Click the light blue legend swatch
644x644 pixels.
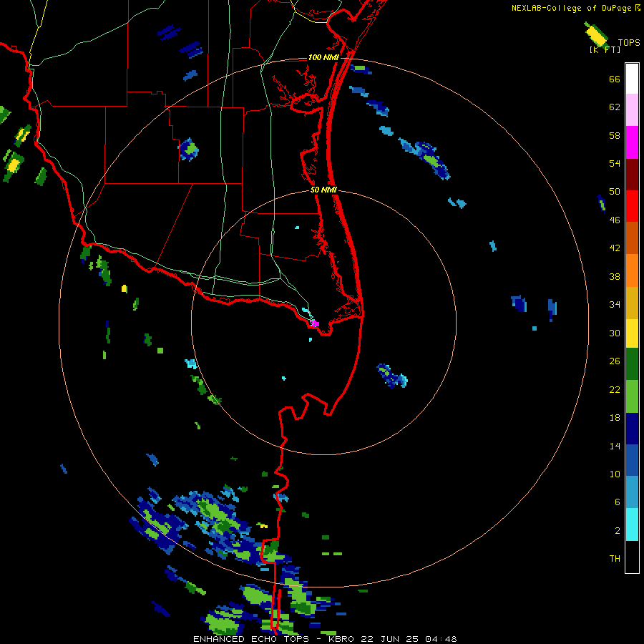[x=632, y=492]
